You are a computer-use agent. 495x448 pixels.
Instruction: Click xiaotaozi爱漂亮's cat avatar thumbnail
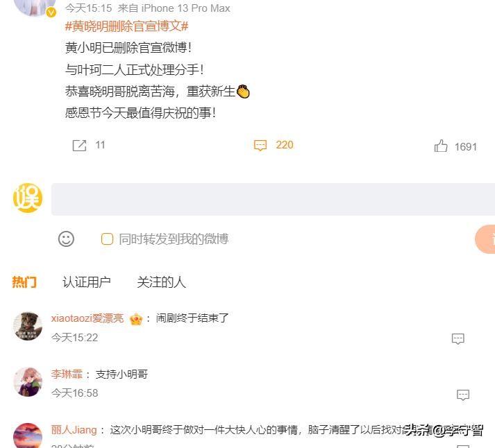tap(28, 327)
